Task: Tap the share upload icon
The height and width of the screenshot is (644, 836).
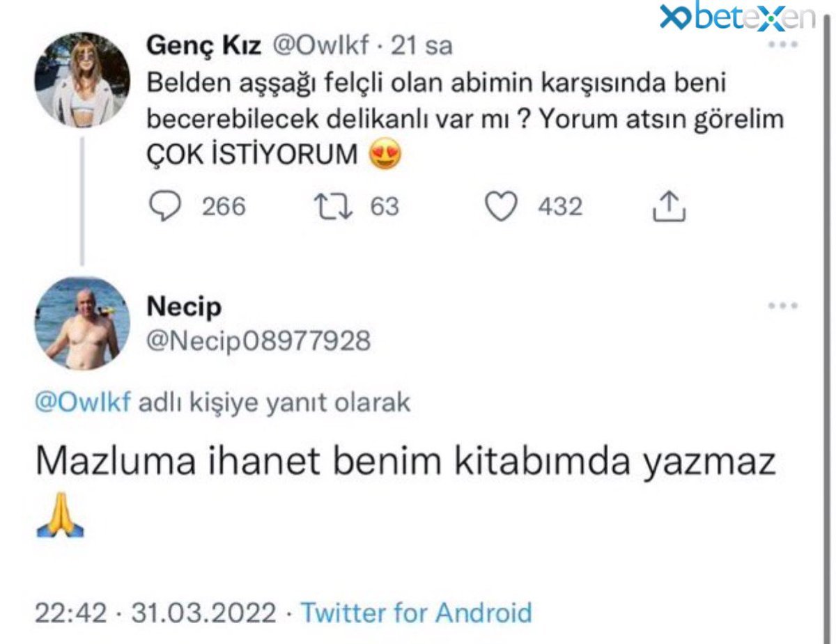Action: pyautogui.click(x=669, y=207)
